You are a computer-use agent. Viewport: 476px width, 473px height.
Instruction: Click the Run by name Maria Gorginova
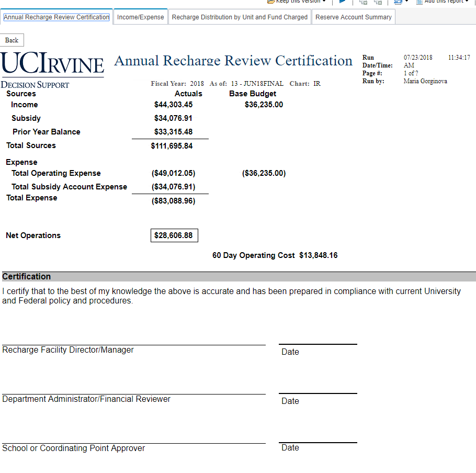click(x=425, y=81)
